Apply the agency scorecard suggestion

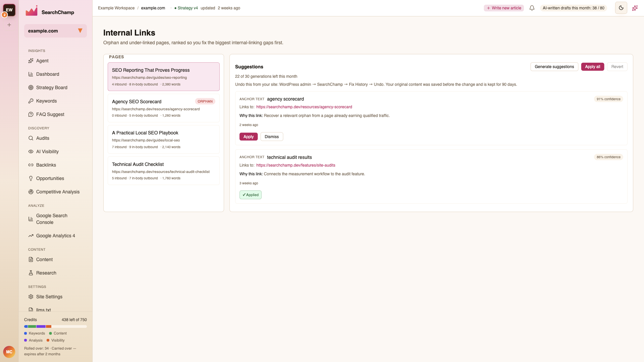coord(249,137)
